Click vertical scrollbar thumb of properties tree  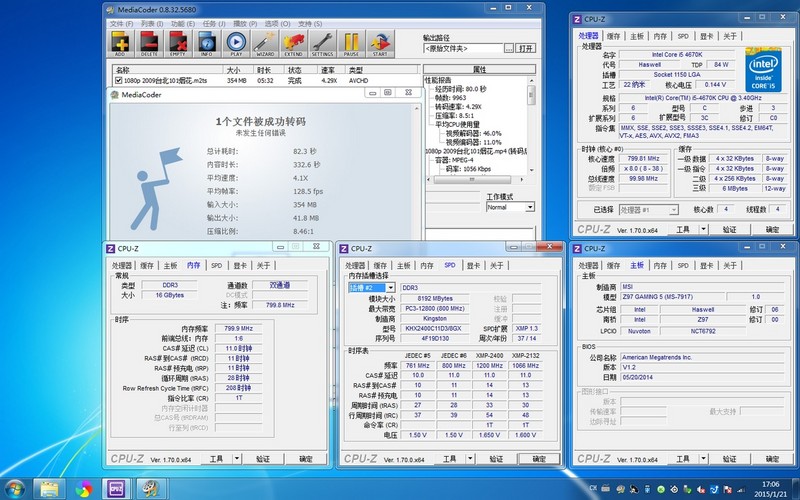point(531,95)
